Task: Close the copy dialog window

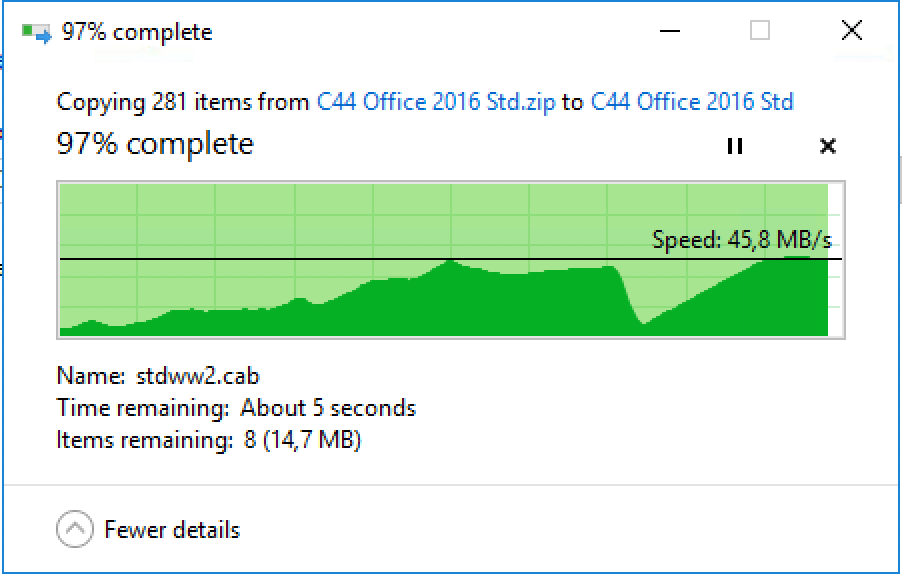Action: click(851, 32)
